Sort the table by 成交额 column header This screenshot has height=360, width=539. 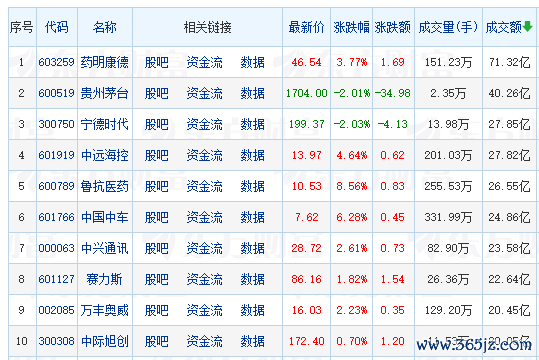coord(504,27)
